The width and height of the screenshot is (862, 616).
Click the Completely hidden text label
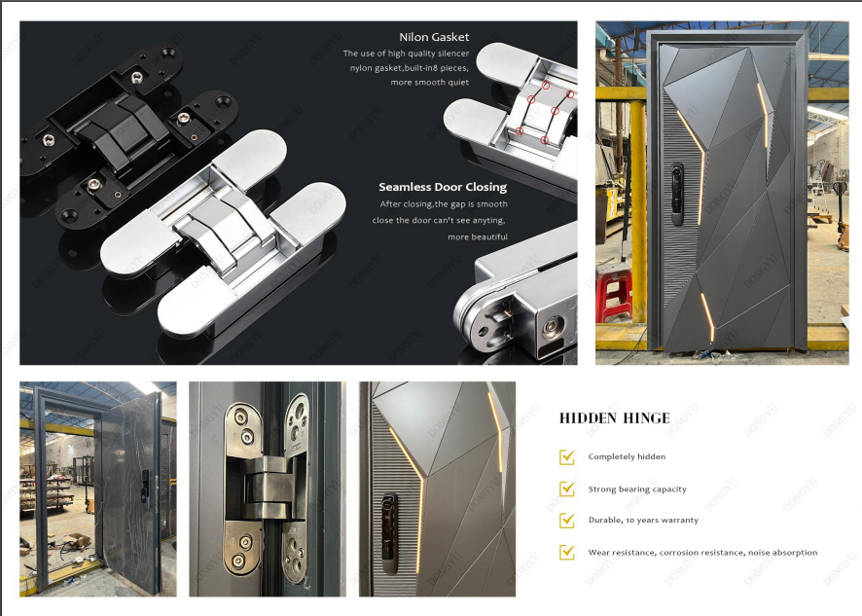[627, 456]
